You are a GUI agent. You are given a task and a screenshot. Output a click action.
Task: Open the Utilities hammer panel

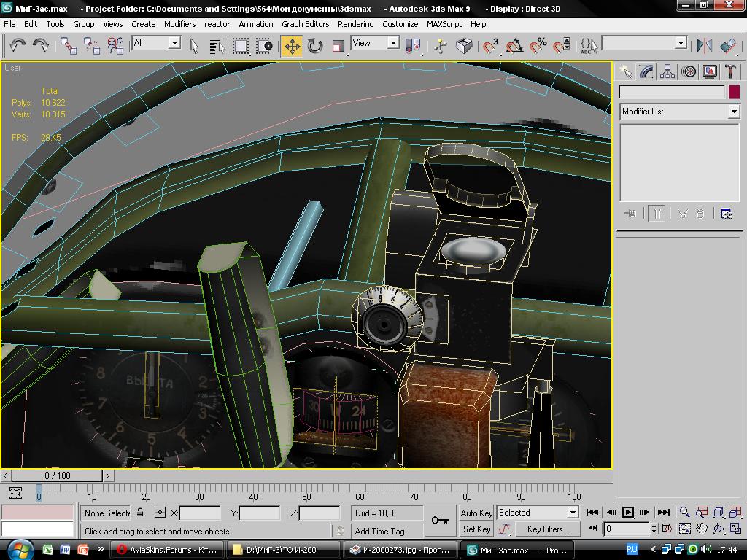click(x=730, y=71)
